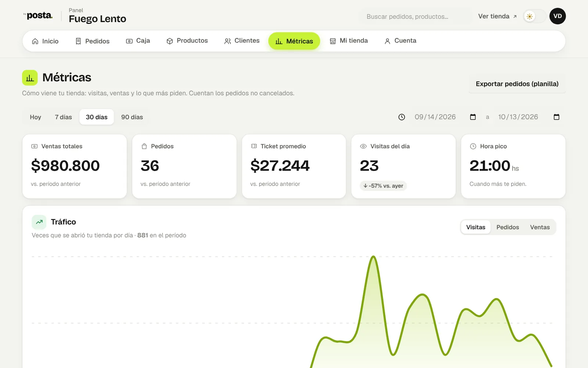Click the Ticket promedio ticket icon

254,146
